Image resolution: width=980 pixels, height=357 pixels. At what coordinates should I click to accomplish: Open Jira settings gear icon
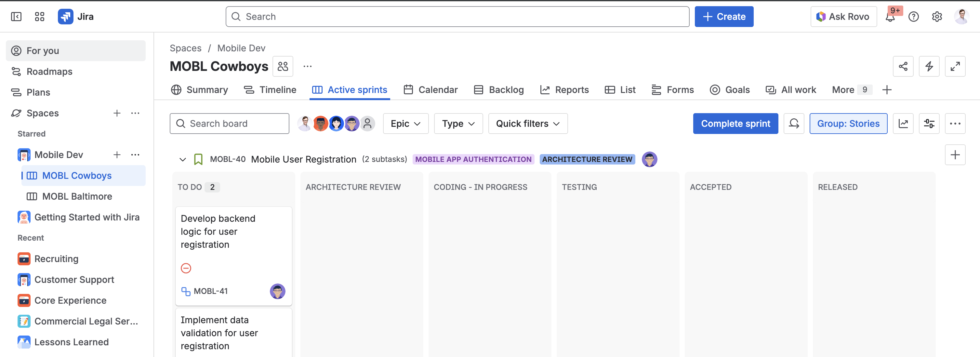pyautogui.click(x=937, y=16)
